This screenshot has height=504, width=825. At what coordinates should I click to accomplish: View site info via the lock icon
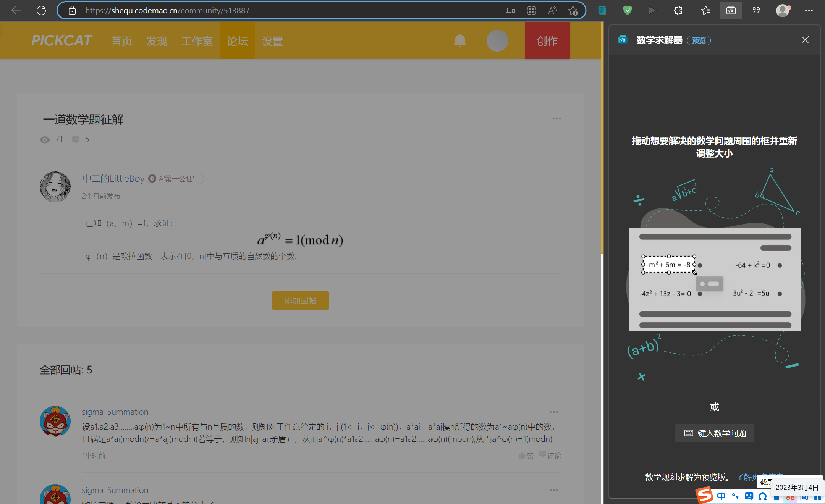(72, 10)
